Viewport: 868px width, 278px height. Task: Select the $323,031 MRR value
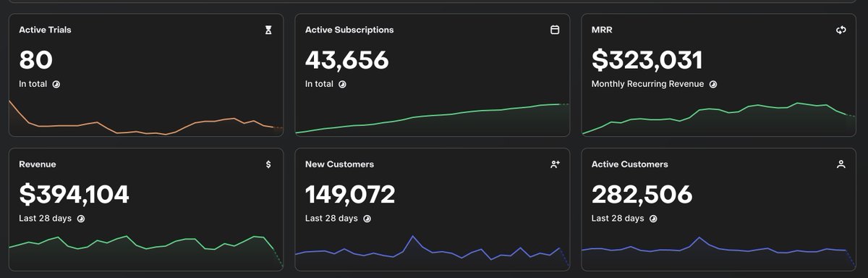647,59
